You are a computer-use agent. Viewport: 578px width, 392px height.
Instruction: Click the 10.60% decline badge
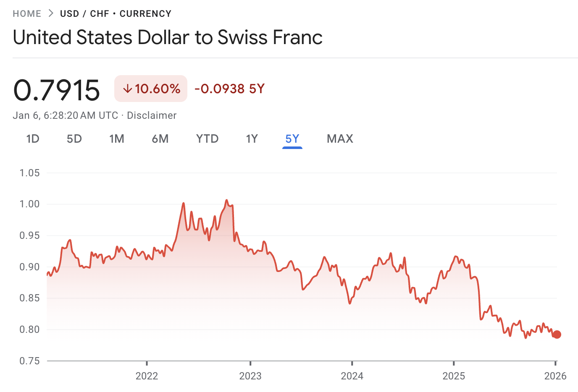(x=151, y=89)
